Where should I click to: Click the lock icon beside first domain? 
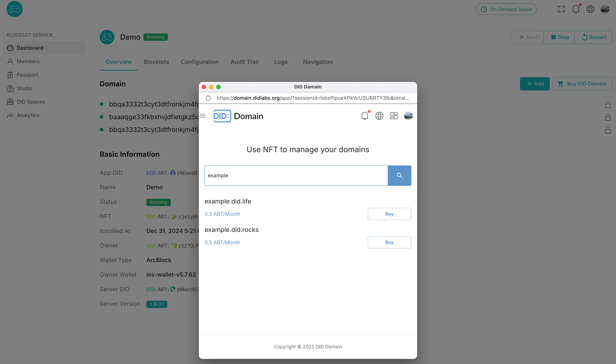coord(607,104)
